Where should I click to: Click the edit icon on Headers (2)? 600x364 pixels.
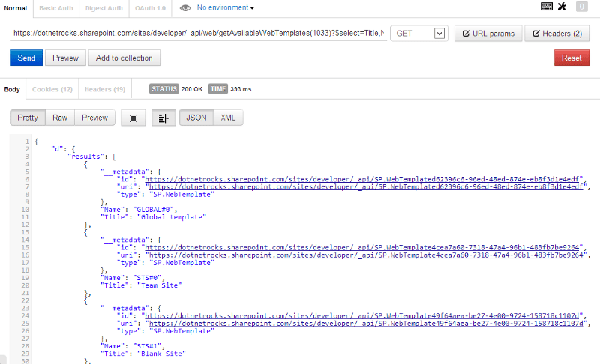[x=535, y=34]
